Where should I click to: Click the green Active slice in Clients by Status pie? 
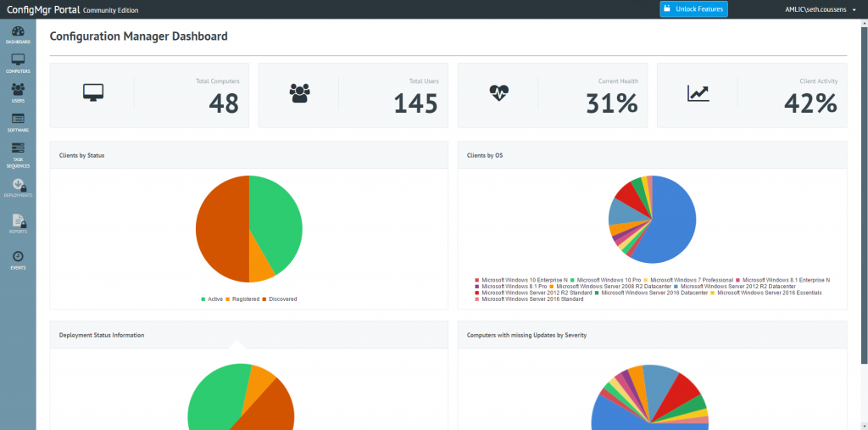point(278,221)
